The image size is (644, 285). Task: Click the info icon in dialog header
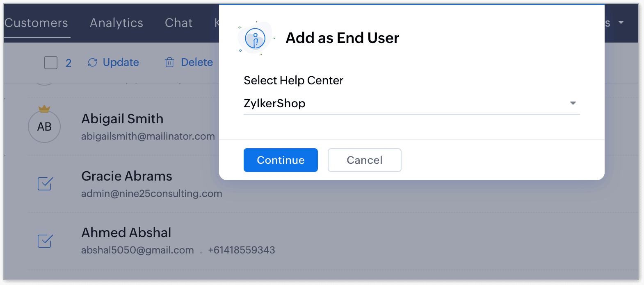[x=255, y=39]
